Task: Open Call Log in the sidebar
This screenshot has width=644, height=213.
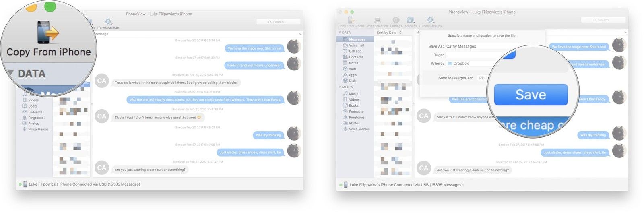Action: (x=355, y=52)
